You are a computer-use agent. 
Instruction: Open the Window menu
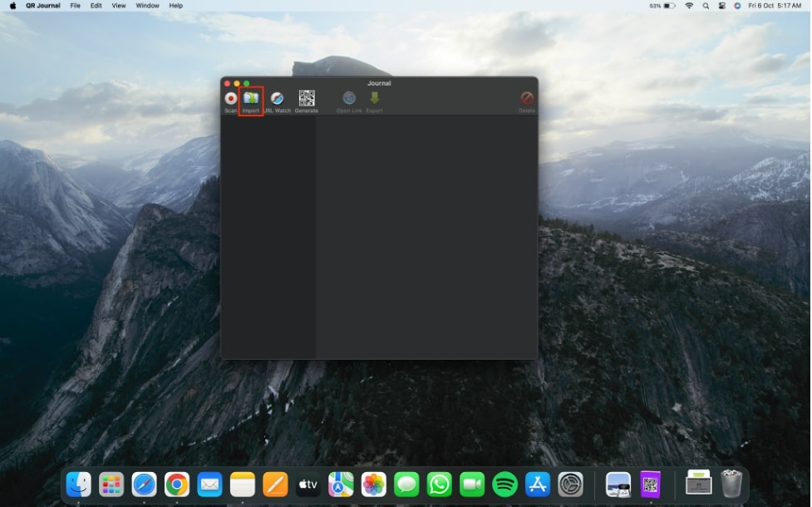click(x=147, y=6)
